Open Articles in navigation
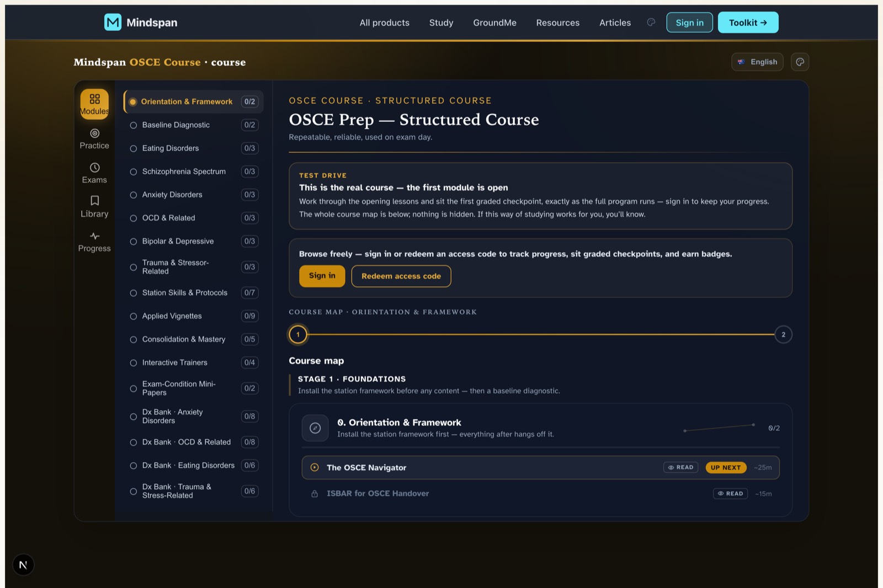883x588 pixels. [615, 23]
